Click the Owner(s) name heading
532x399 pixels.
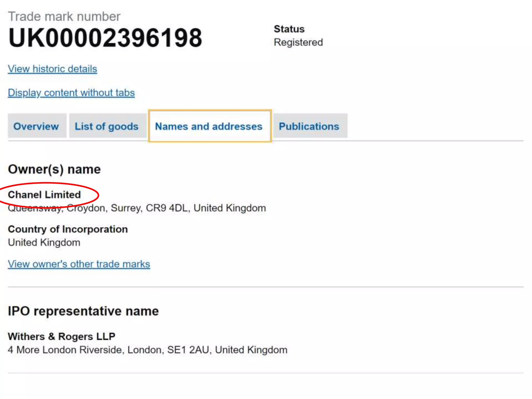pyautogui.click(x=54, y=169)
